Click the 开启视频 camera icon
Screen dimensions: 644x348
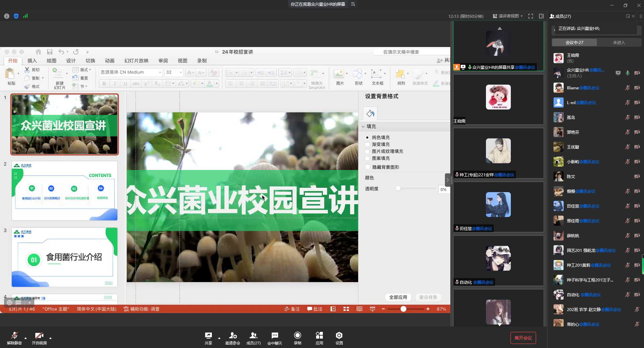[39, 335]
